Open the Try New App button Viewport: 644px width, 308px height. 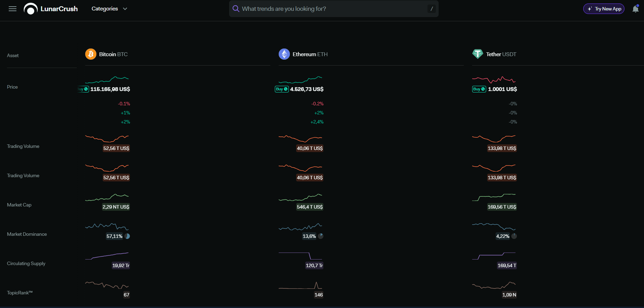pyautogui.click(x=604, y=9)
